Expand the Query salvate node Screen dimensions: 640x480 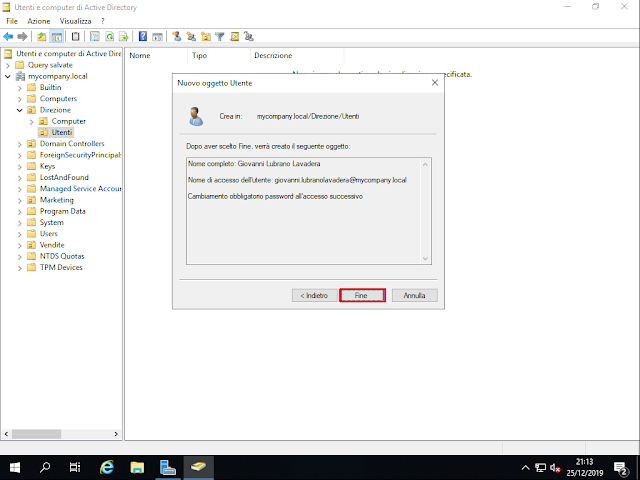[7, 65]
